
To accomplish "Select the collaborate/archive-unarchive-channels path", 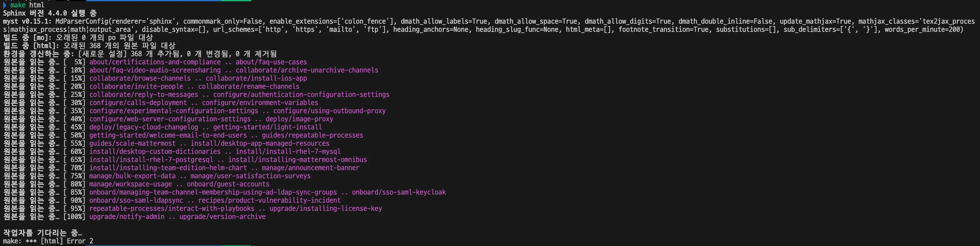I will [x=307, y=70].
